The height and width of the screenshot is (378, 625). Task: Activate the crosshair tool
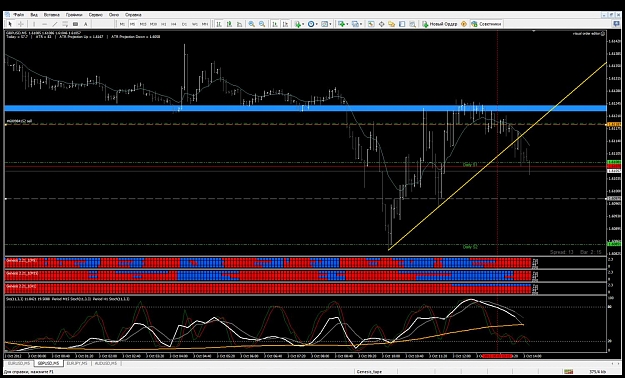coord(21,24)
